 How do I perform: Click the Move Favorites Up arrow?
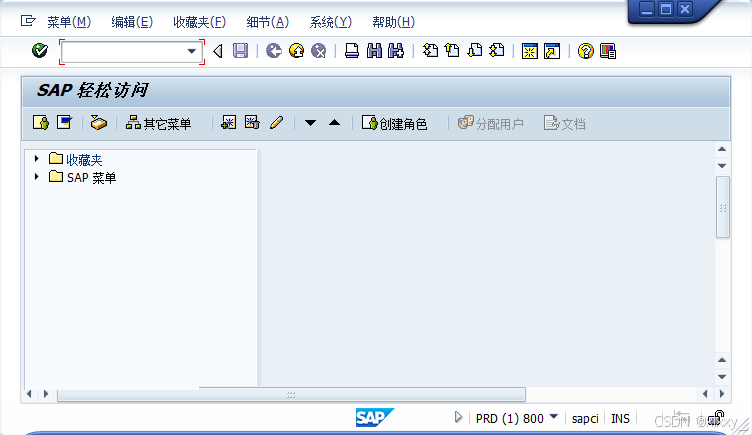(335, 123)
